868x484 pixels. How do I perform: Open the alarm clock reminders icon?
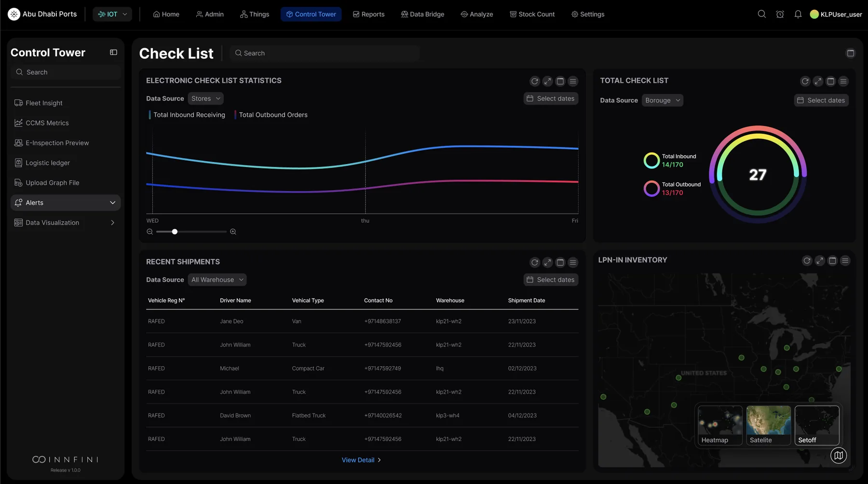pyautogui.click(x=780, y=14)
